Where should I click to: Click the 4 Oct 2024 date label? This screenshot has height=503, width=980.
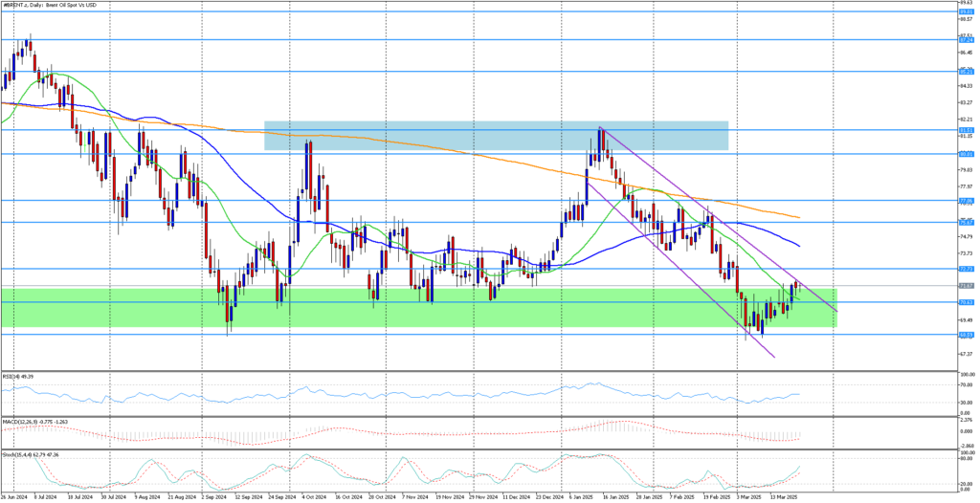313,497
